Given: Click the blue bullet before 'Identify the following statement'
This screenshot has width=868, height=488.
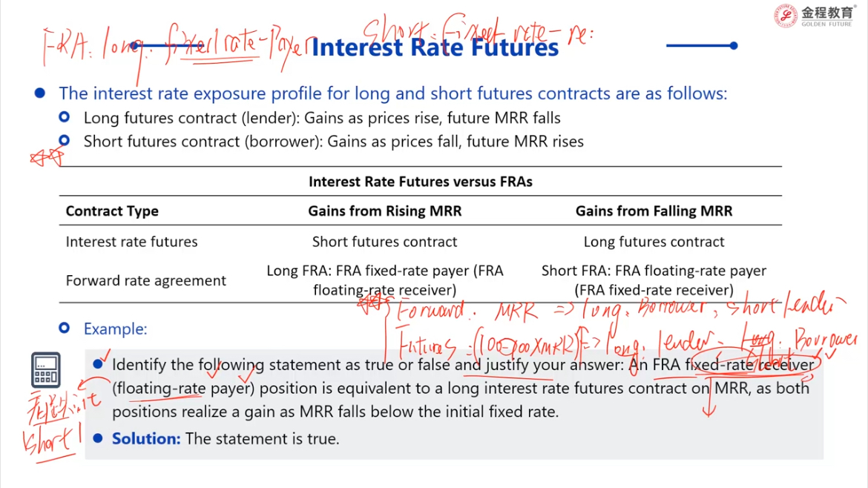Looking at the screenshot, I should tap(98, 364).
